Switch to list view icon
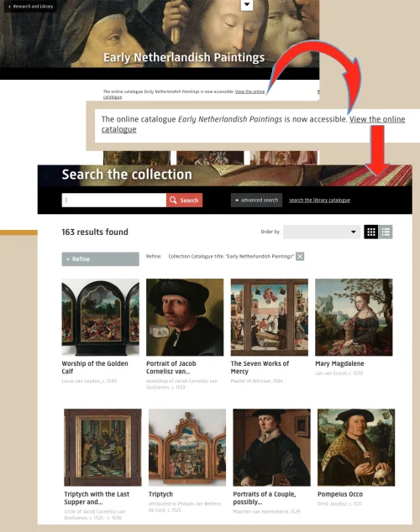The height and width of the screenshot is (532, 420). [x=386, y=232]
